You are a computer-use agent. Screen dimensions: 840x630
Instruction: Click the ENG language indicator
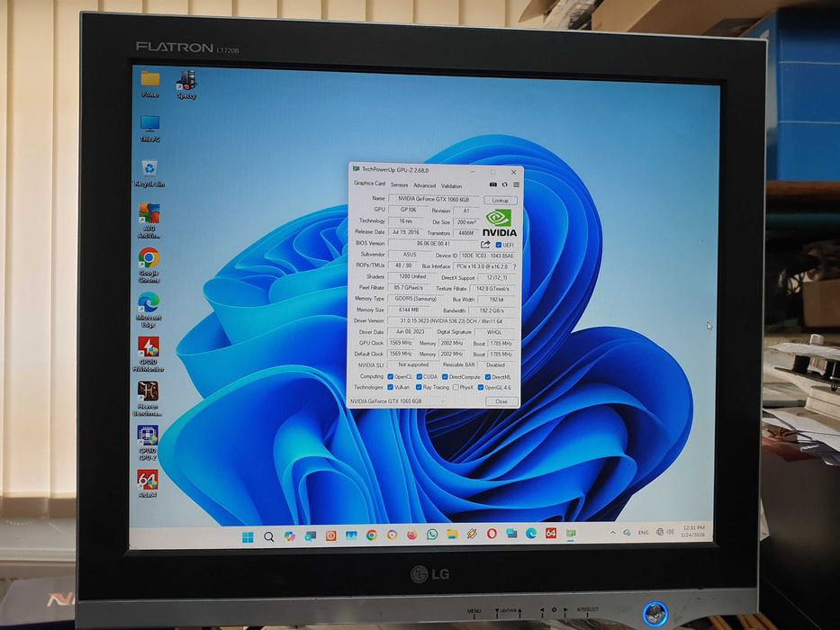(x=644, y=533)
